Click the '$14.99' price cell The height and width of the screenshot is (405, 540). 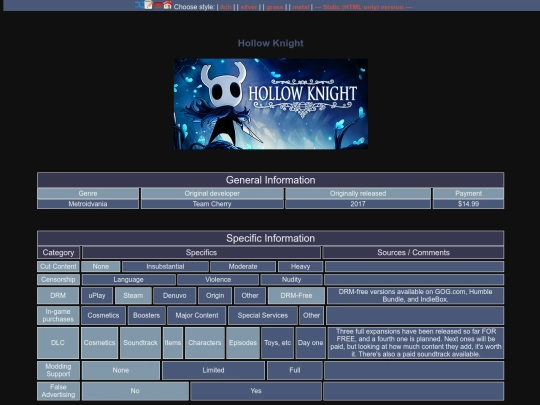pyautogui.click(x=468, y=204)
